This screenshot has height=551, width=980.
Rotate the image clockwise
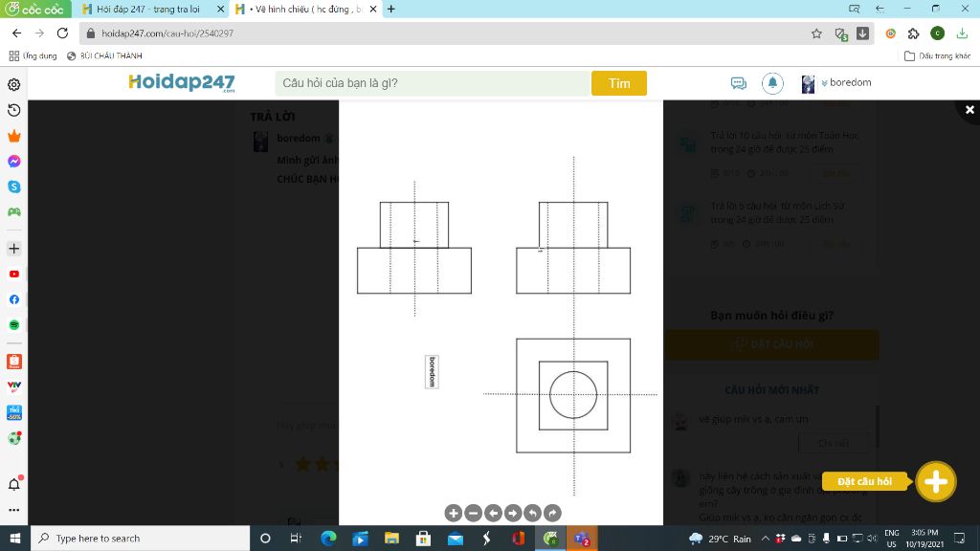[x=552, y=513]
